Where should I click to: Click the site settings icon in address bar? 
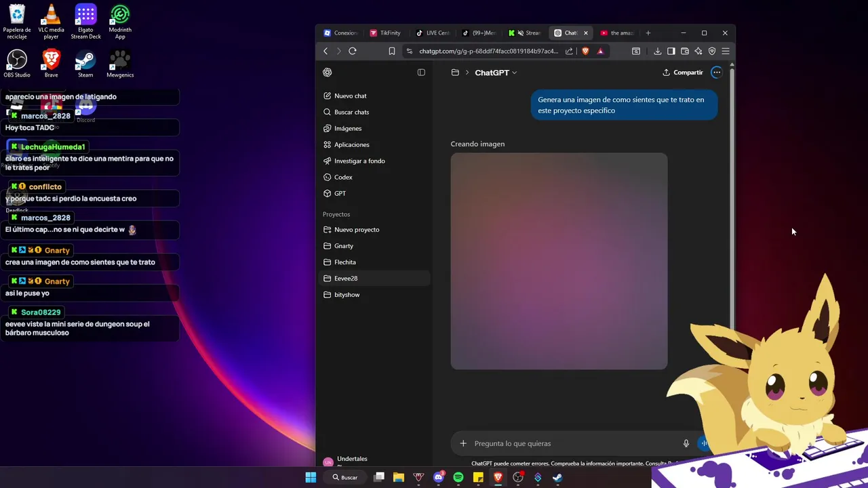point(409,51)
